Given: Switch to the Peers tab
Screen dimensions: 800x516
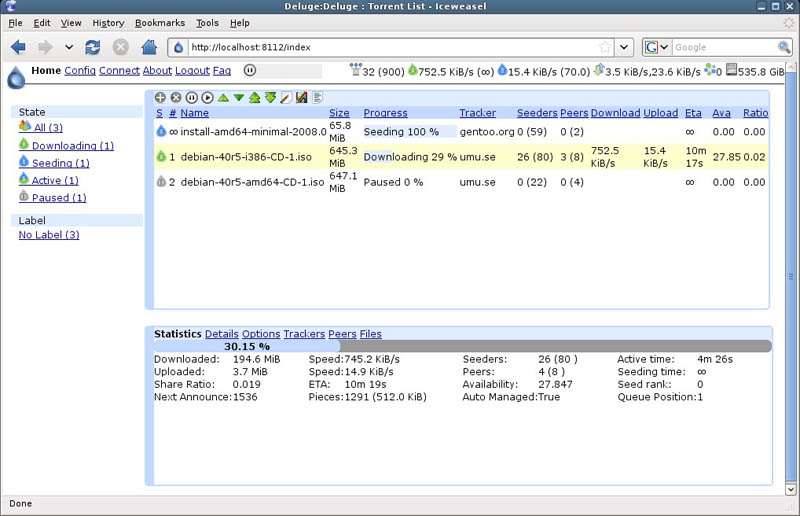Looking at the screenshot, I should [342, 334].
